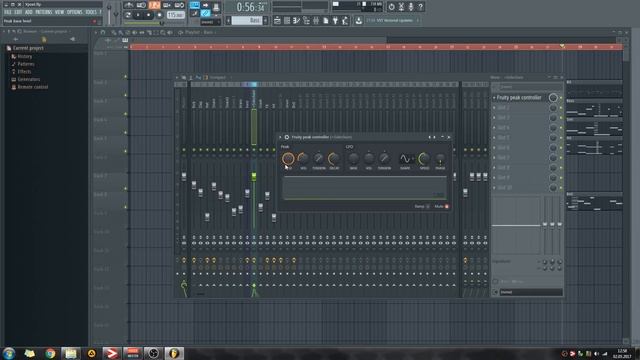Click the download/news arrow icon

tap(358, 20)
